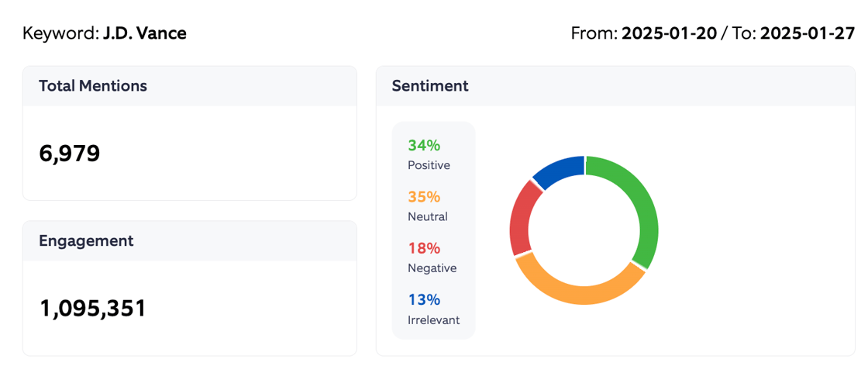Click the 6,979 mentions count
868x373 pixels.
tap(70, 154)
